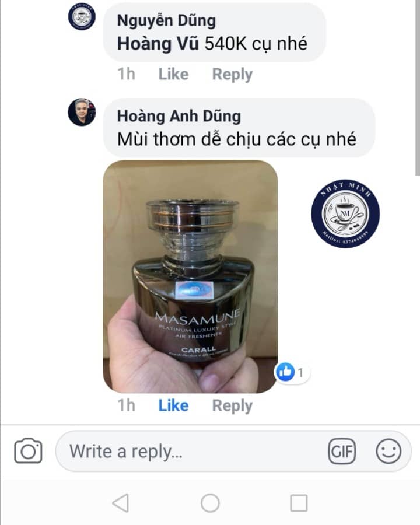Reply to Hoàng Anh Dũng's photo comment

pyautogui.click(x=232, y=406)
